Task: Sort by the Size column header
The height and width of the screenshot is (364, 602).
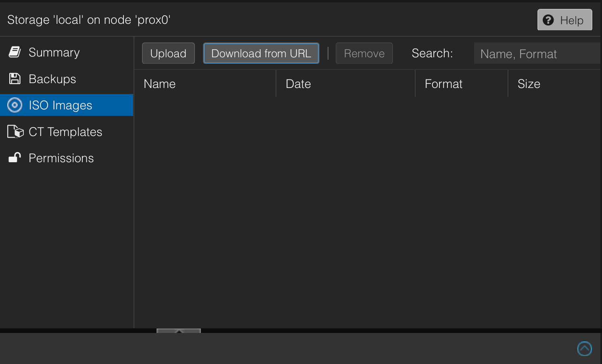Action: click(x=529, y=84)
